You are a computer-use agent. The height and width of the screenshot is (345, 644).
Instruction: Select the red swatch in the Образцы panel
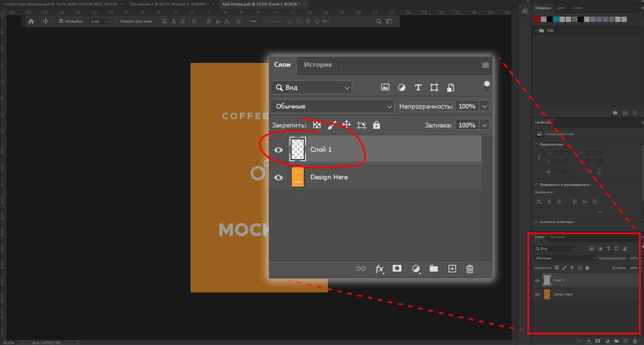tap(537, 19)
